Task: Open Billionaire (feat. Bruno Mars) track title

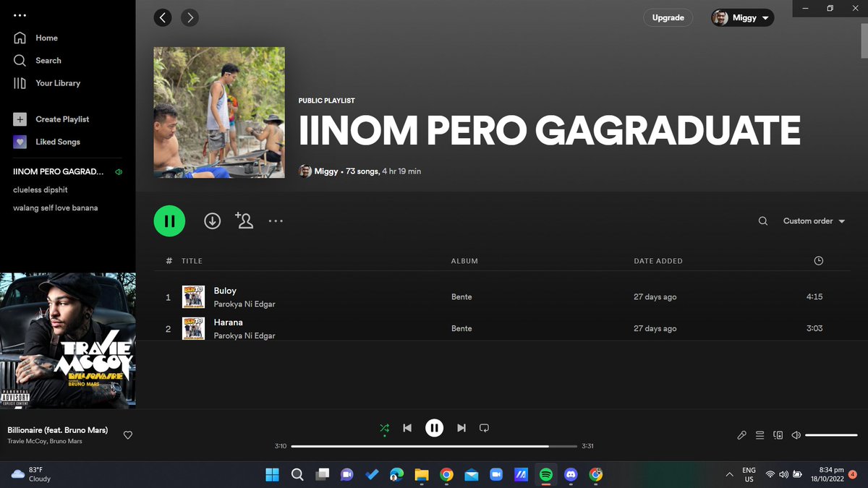Action: tap(58, 430)
